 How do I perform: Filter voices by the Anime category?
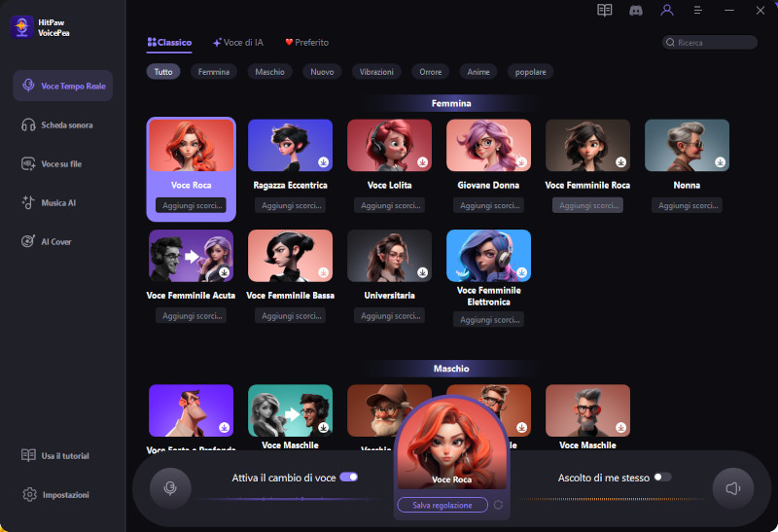tap(478, 72)
